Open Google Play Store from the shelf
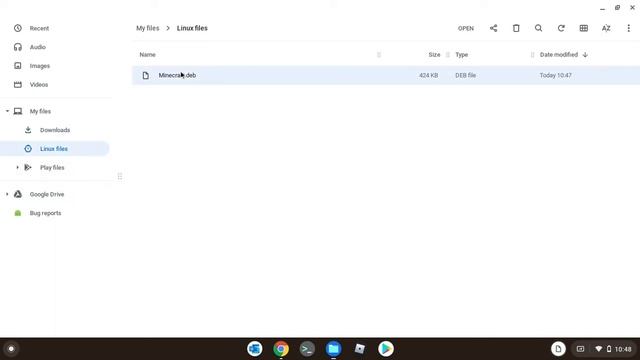This screenshot has width=640, height=360. (386, 349)
